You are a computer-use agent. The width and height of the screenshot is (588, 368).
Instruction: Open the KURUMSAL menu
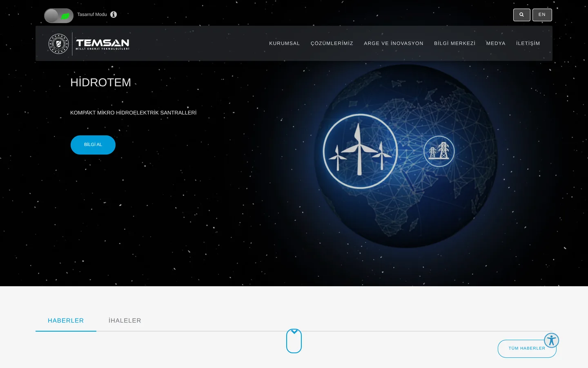[x=285, y=43]
